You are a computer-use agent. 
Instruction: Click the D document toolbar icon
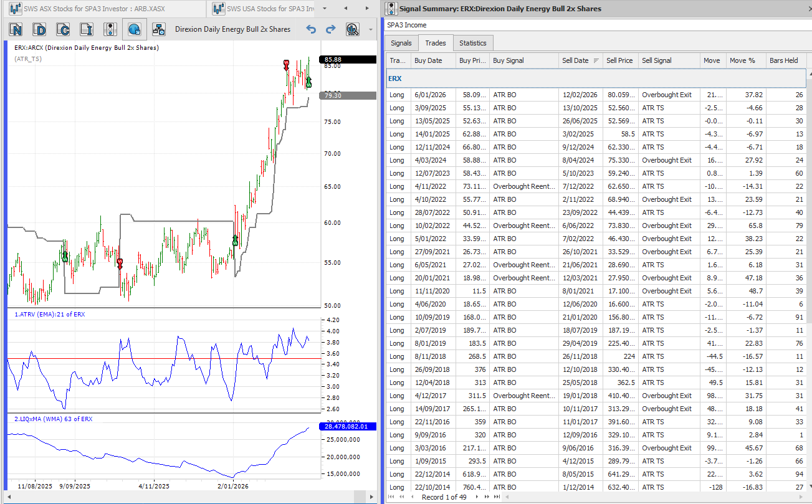point(39,29)
